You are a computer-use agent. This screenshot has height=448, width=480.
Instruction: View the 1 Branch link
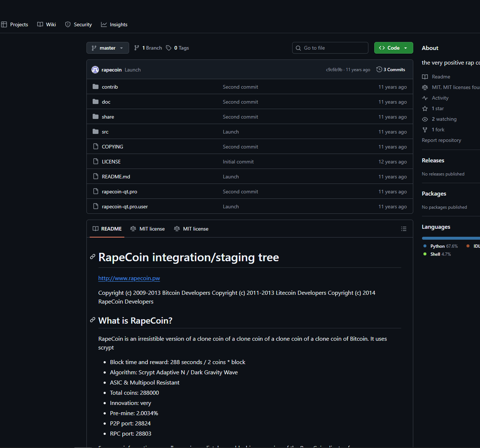148,48
